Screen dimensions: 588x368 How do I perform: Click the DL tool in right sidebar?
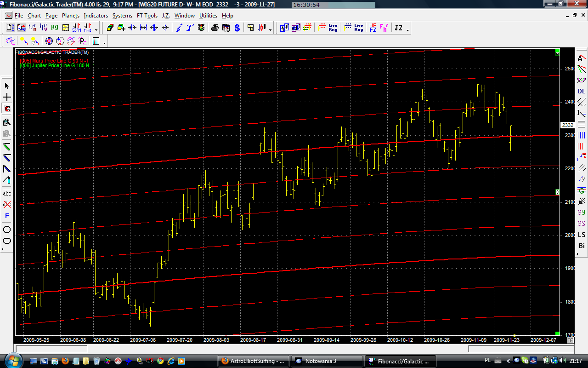(x=582, y=91)
